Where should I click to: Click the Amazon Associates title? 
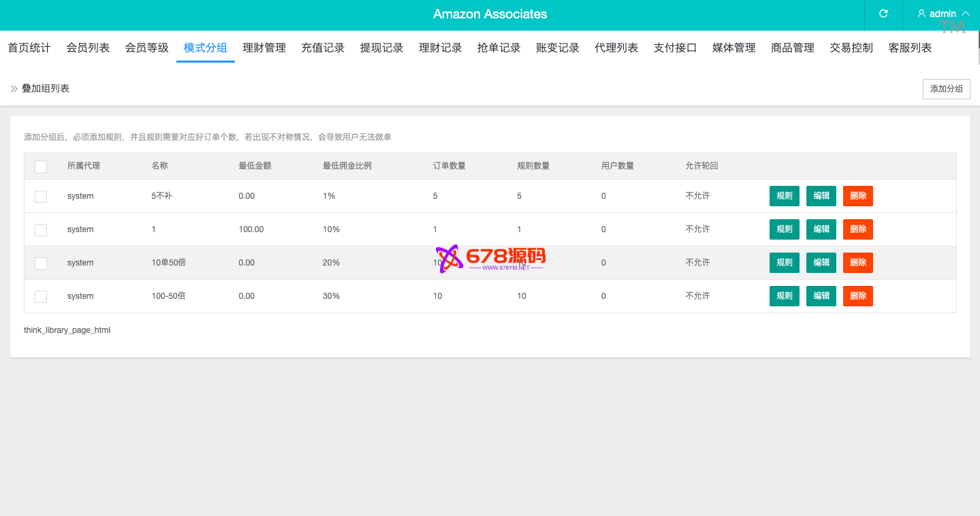[x=490, y=14]
